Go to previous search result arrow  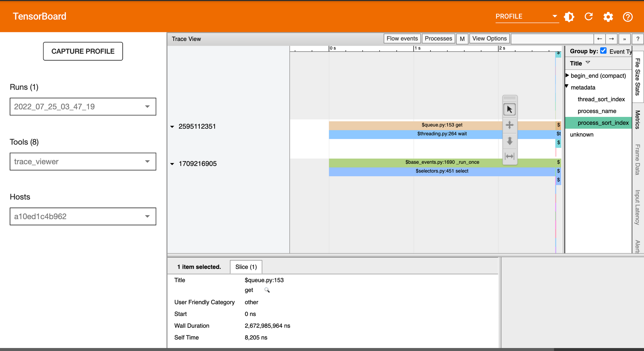600,39
